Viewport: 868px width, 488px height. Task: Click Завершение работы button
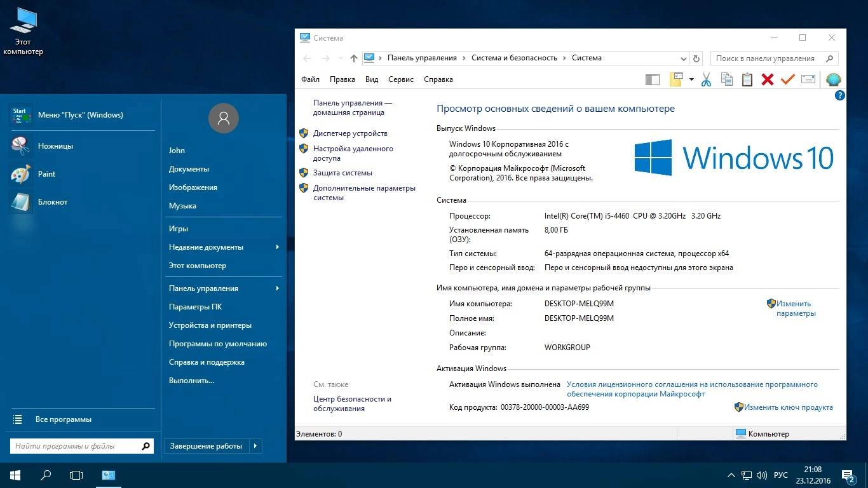pyautogui.click(x=206, y=446)
